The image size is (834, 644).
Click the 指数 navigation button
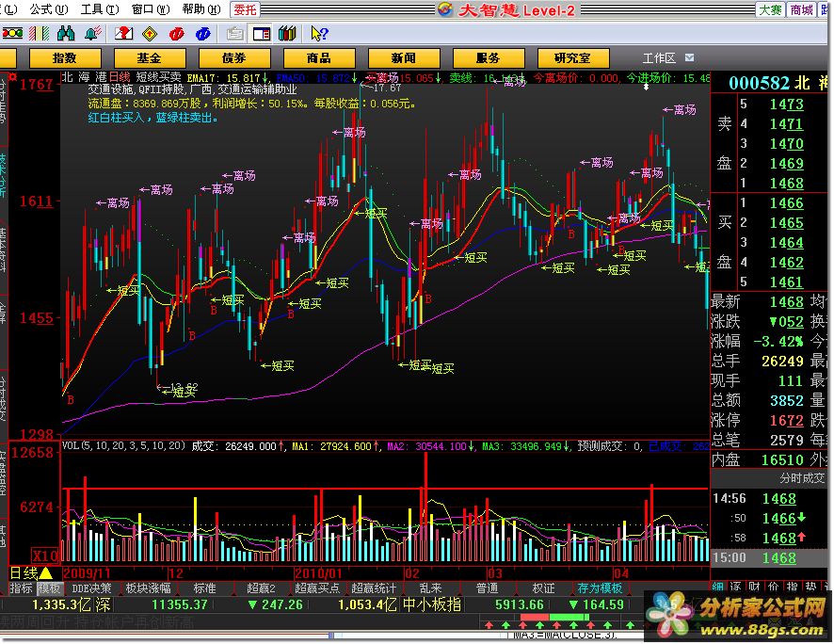(x=64, y=58)
